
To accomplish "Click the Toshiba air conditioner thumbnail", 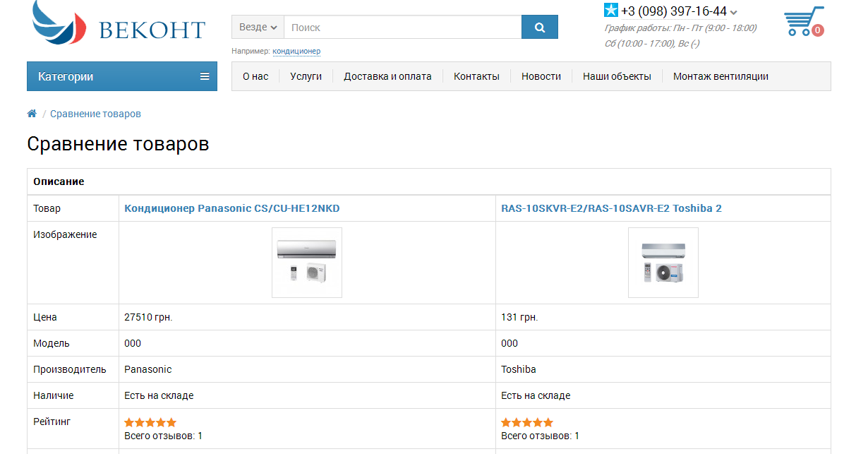I will (663, 263).
